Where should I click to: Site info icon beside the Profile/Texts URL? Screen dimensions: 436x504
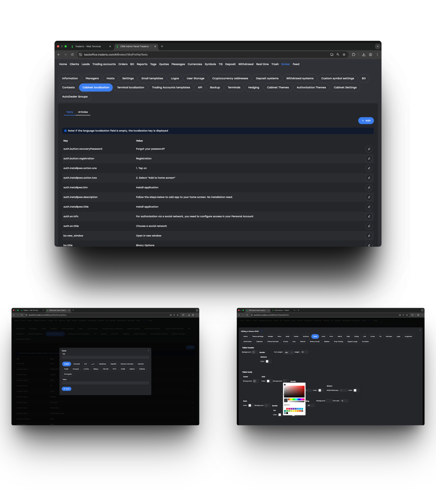pyautogui.click(x=80, y=54)
